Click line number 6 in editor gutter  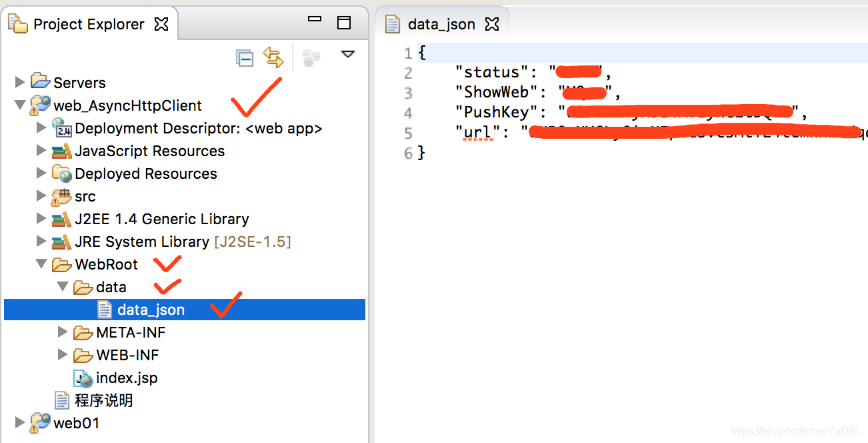[x=408, y=153]
